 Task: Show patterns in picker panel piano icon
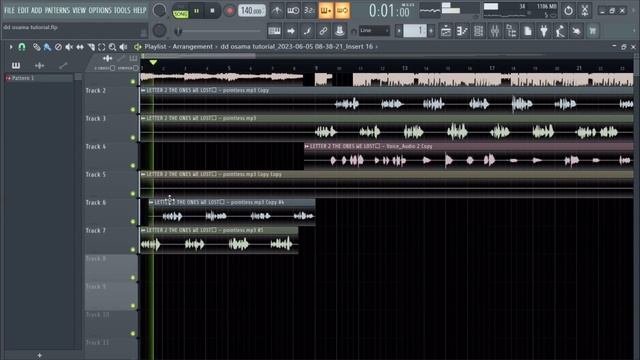(x=16, y=65)
